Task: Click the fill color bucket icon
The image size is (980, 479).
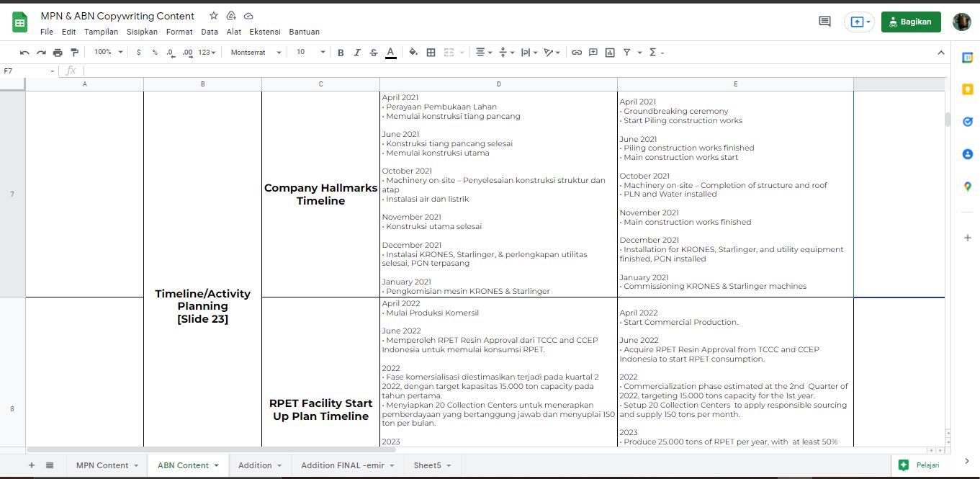Action: tap(413, 53)
